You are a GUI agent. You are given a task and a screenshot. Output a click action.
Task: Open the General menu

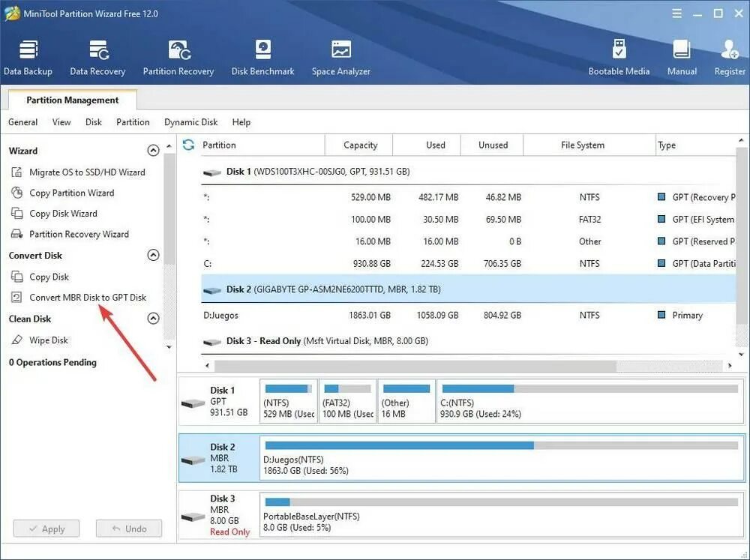coord(23,122)
